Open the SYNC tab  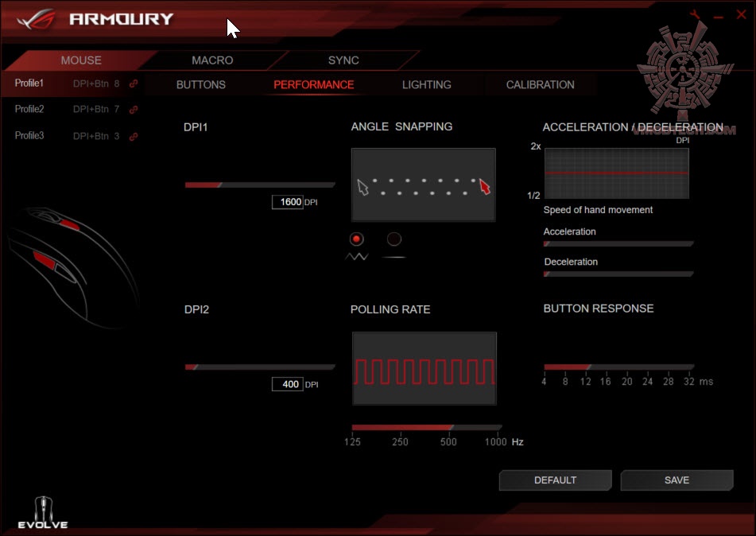pyautogui.click(x=343, y=60)
